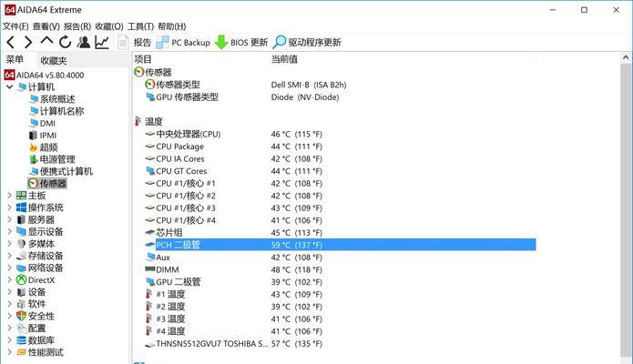Click the 主板 motherboard icon
The height and width of the screenshot is (364, 633).
click(x=21, y=196)
